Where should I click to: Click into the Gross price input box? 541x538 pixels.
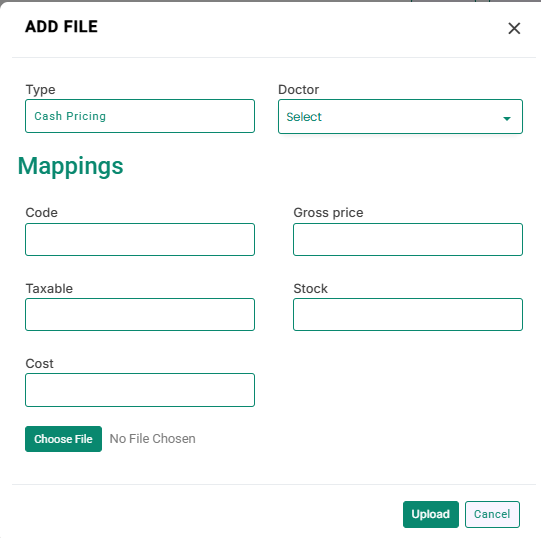click(408, 239)
